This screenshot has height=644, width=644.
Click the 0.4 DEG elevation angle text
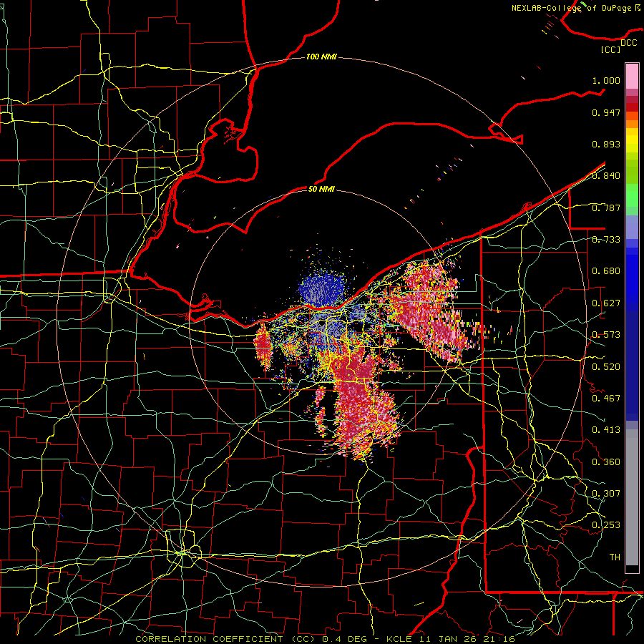pos(344,639)
